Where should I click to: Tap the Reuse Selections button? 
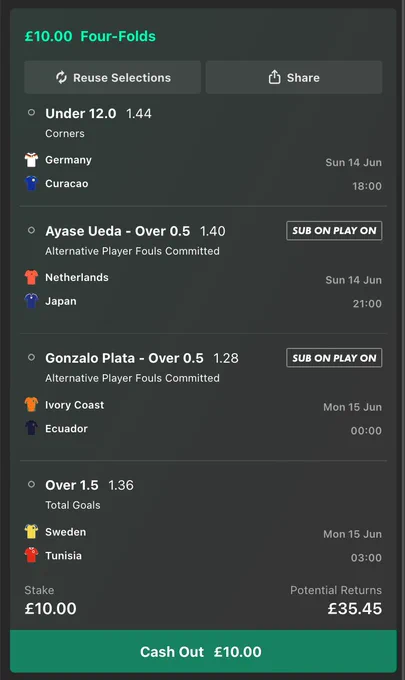click(112, 77)
